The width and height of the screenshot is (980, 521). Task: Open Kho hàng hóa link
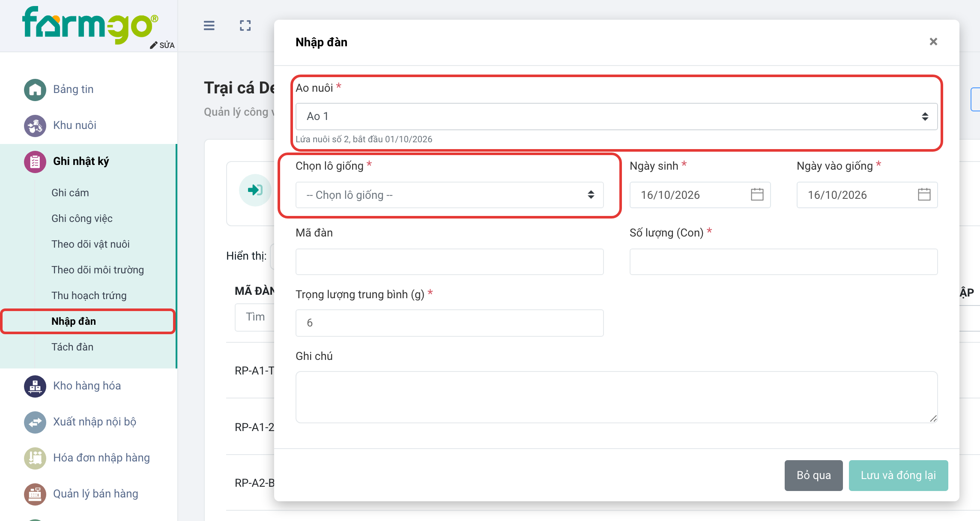87,386
